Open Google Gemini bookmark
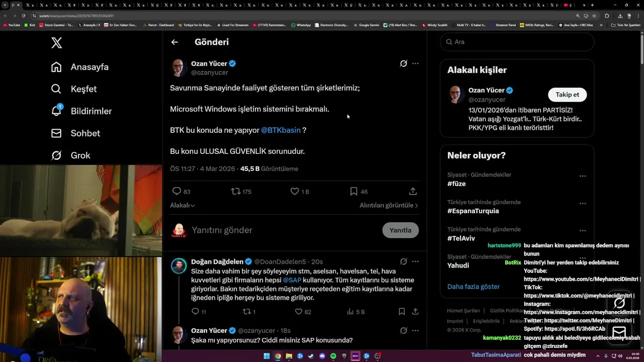 coord(367,25)
